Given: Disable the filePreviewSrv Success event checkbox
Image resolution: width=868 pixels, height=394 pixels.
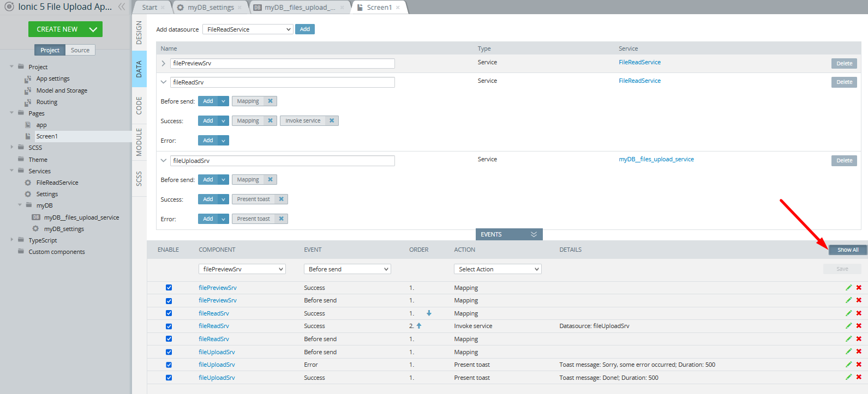Looking at the screenshot, I should [x=169, y=288].
